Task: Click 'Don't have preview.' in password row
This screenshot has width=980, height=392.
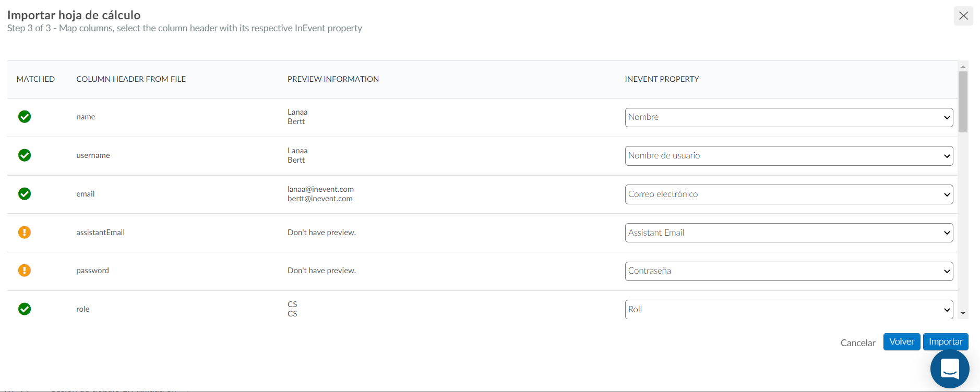Action: point(321,271)
